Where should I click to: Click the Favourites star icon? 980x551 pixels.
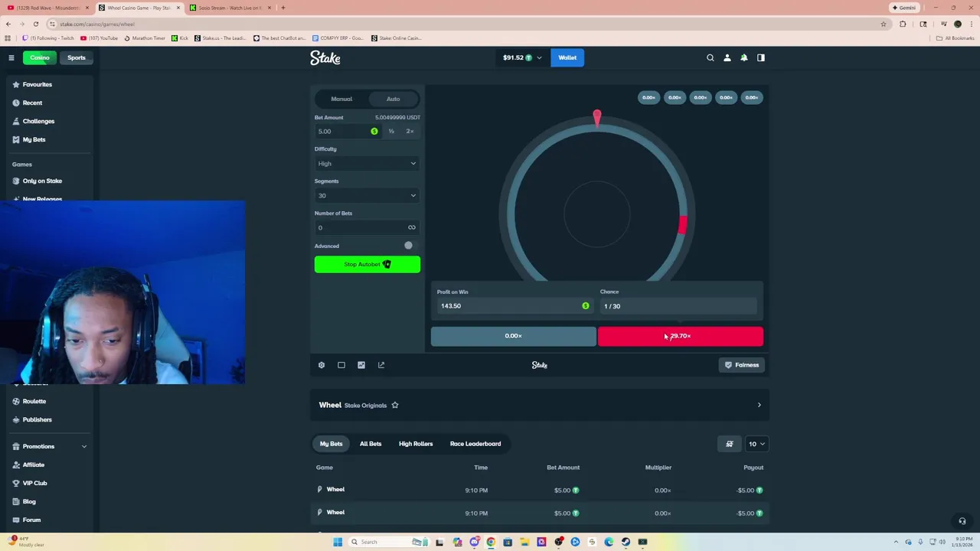click(16, 84)
